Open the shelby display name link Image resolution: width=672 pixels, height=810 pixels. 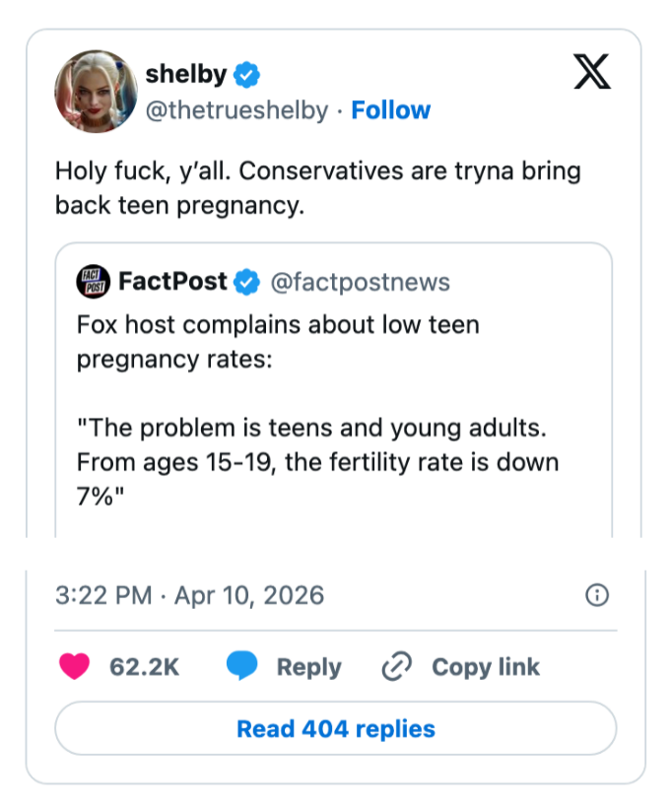(x=185, y=74)
